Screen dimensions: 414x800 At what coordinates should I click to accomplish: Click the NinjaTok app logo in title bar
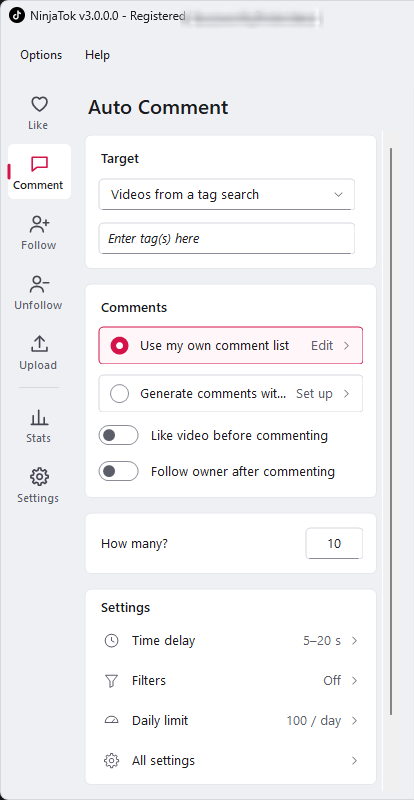tap(16, 16)
